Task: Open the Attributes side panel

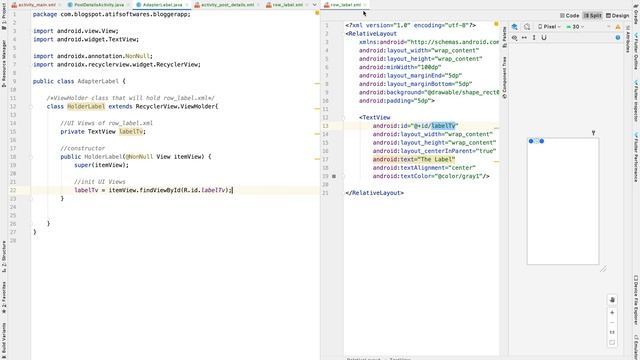Action: coord(628,39)
